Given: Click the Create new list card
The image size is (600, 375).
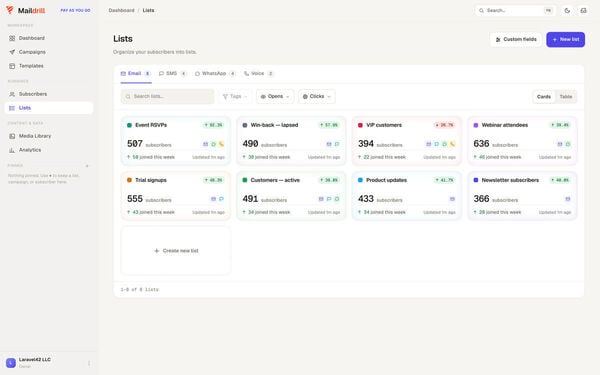Looking at the screenshot, I should coord(176,251).
